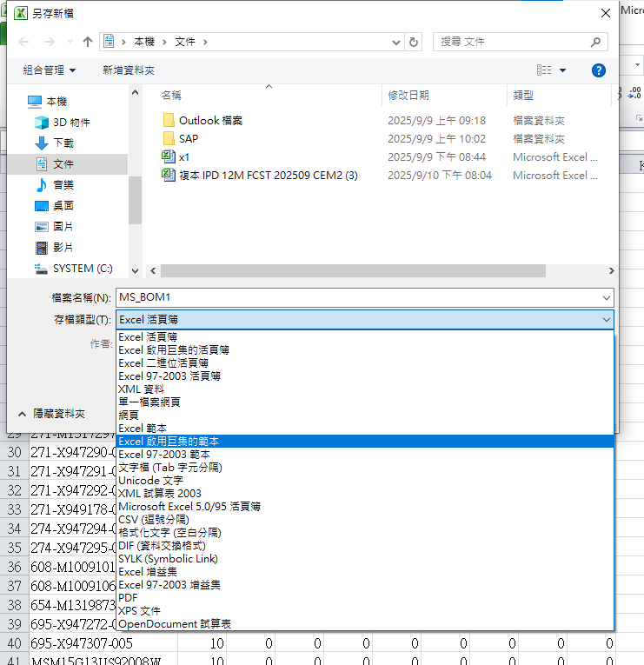Choose PDF as the save type
This screenshot has height=665, width=644.
[129, 598]
